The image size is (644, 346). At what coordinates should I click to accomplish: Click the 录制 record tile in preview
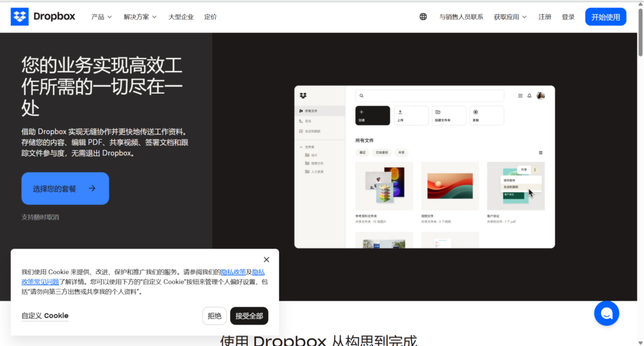click(487, 116)
